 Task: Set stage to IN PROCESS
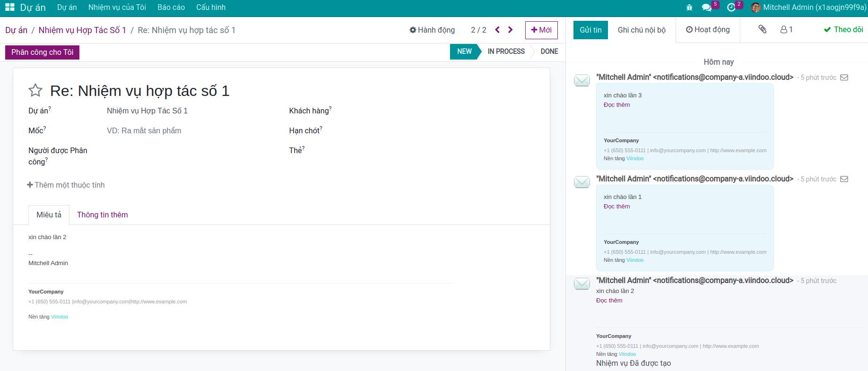(x=506, y=52)
